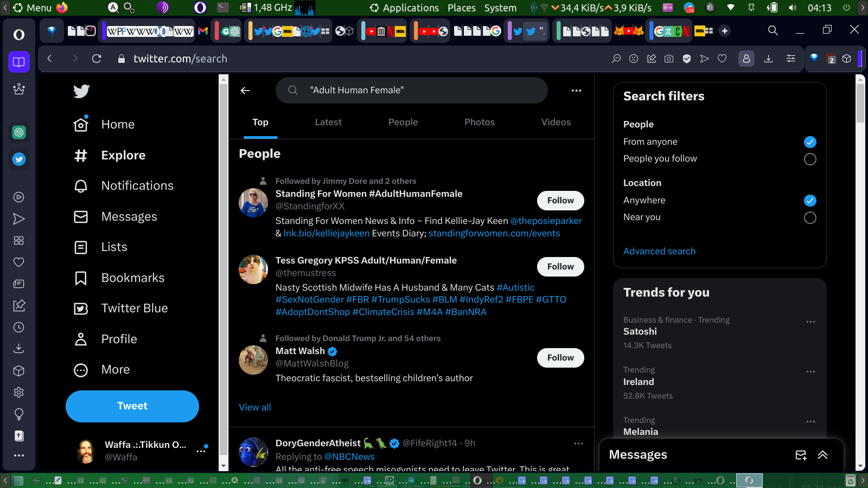Open the Explore page in Twitter navigation
This screenshot has height=488, width=868.
coord(110,156)
